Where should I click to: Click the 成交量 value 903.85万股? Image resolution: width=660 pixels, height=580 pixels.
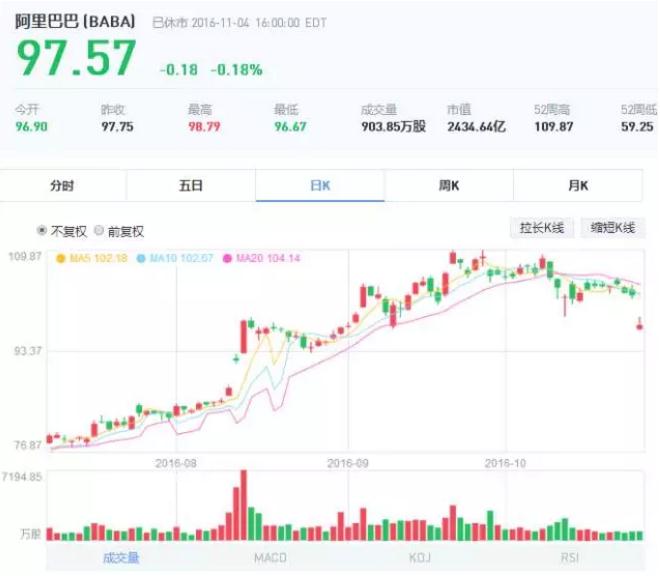point(394,126)
